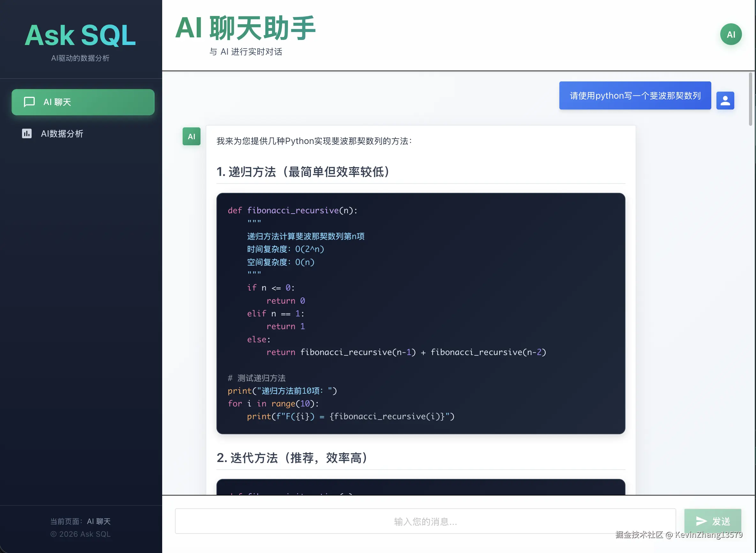
Task: Select the recursive method code block
Action: point(420,313)
